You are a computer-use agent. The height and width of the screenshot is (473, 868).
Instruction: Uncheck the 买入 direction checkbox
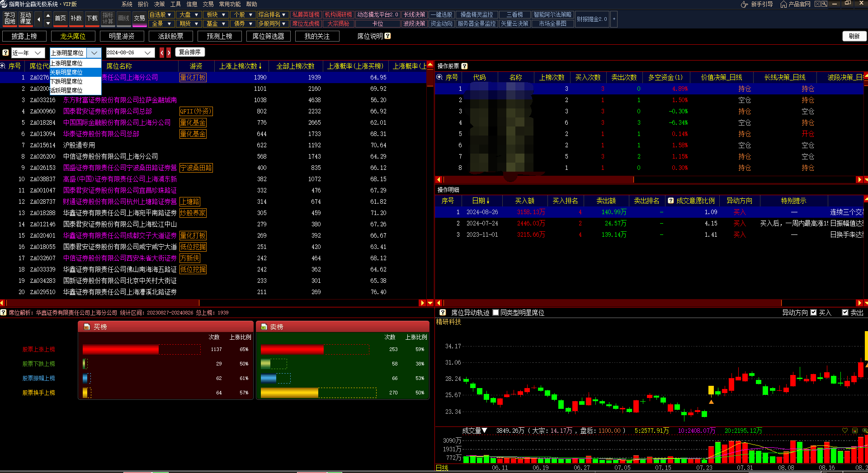click(x=814, y=313)
